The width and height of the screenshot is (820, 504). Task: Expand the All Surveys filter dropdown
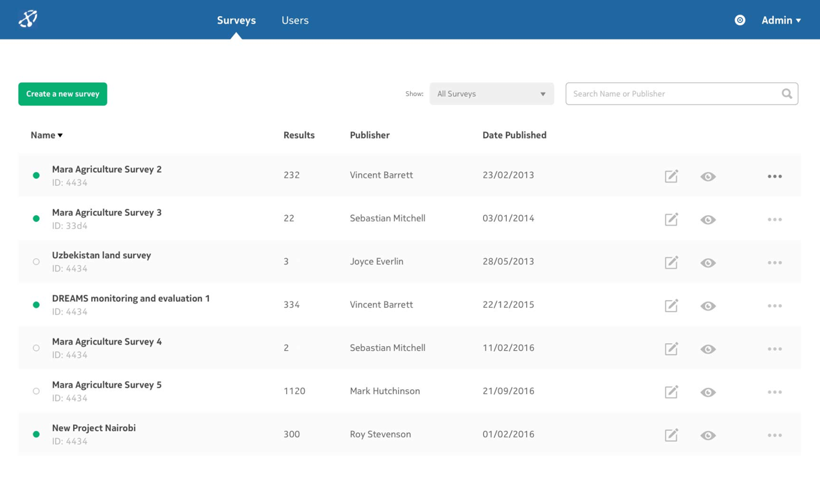[x=491, y=94]
